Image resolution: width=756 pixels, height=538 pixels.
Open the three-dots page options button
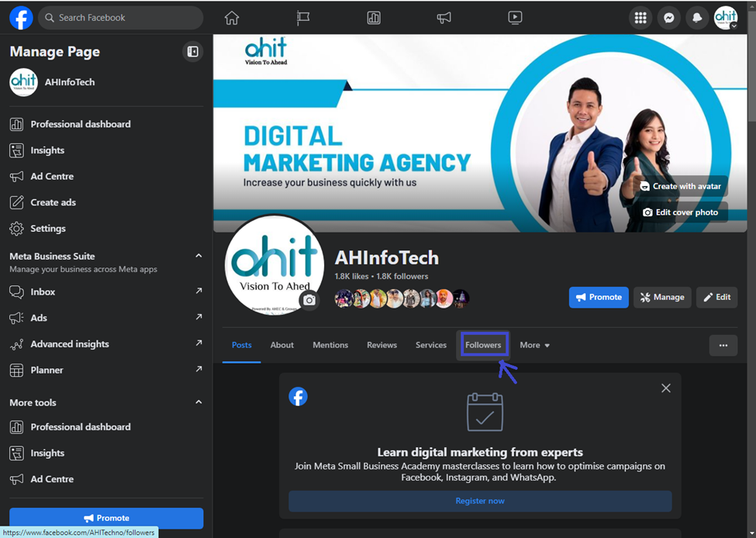point(723,345)
